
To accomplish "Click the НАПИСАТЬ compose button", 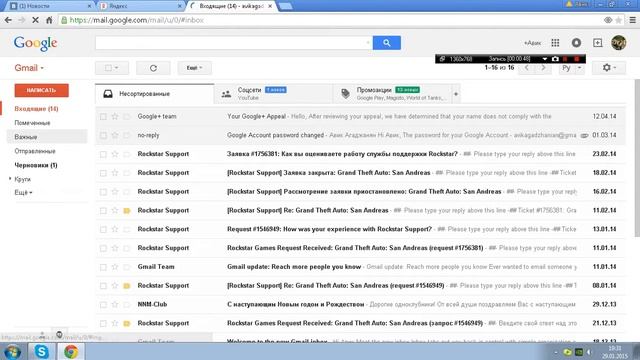I will point(41,90).
